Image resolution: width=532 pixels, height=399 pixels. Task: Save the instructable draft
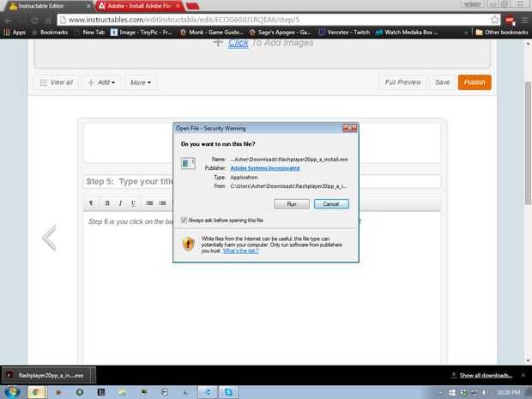pyautogui.click(x=442, y=82)
